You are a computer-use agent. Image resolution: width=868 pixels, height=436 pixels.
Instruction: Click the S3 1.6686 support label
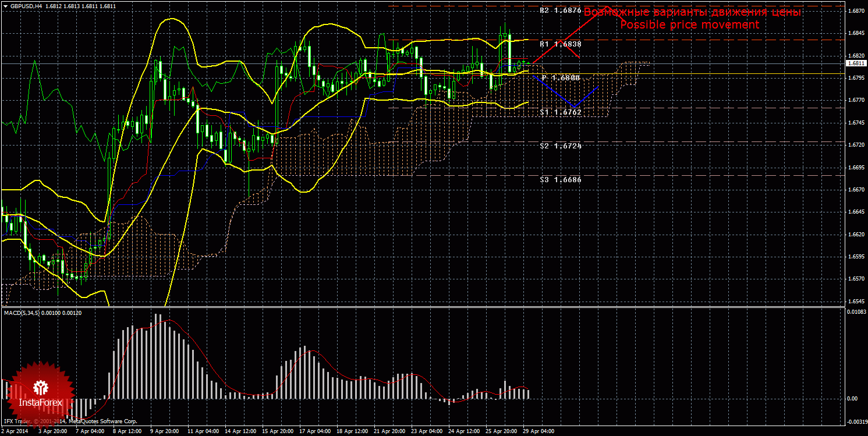tap(560, 180)
